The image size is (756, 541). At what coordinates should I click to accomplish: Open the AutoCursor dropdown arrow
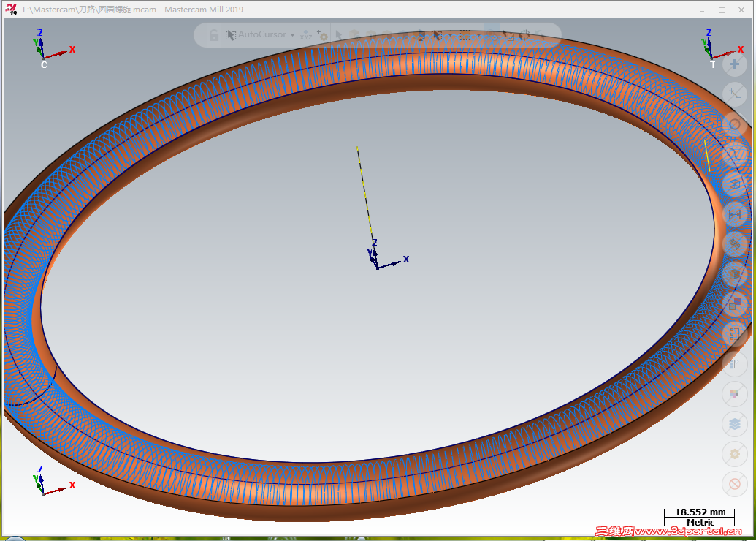pyautogui.click(x=292, y=35)
